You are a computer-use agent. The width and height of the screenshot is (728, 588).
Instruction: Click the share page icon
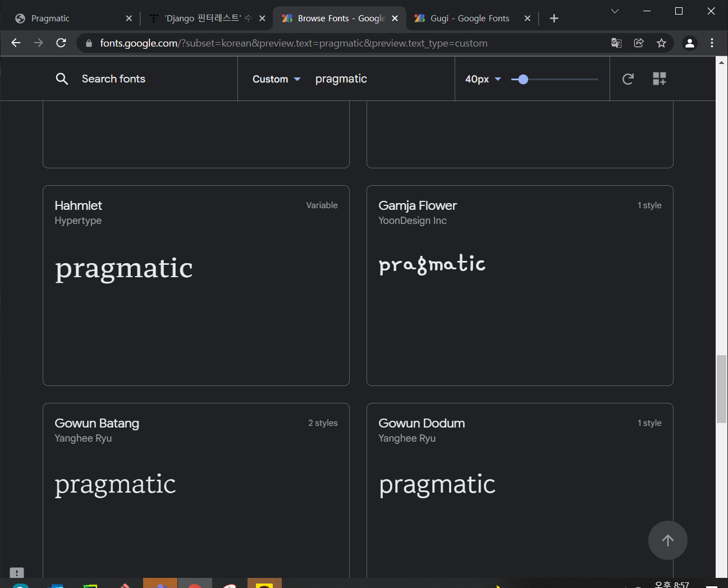(x=639, y=43)
